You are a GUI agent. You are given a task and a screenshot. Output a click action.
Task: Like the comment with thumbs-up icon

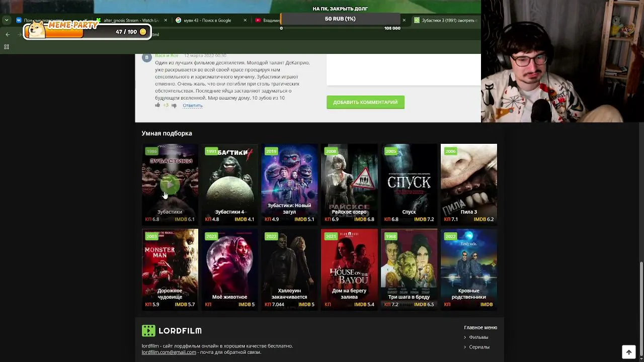pos(157,105)
